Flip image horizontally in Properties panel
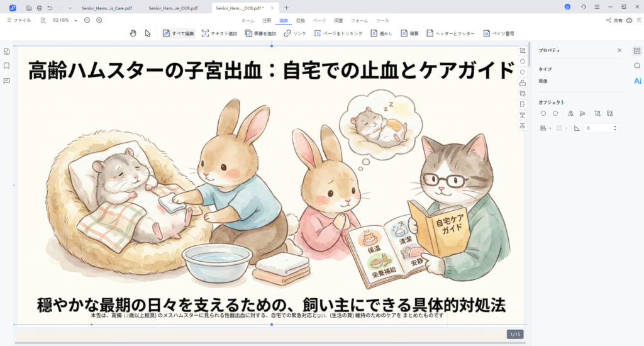This screenshot has height=346, width=644. point(570,113)
